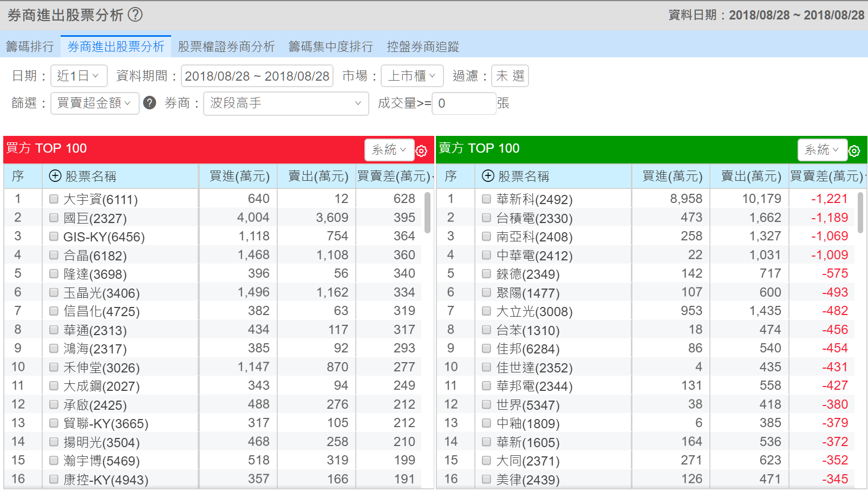Expand the 上市櫃 market dropdown

tap(412, 76)
